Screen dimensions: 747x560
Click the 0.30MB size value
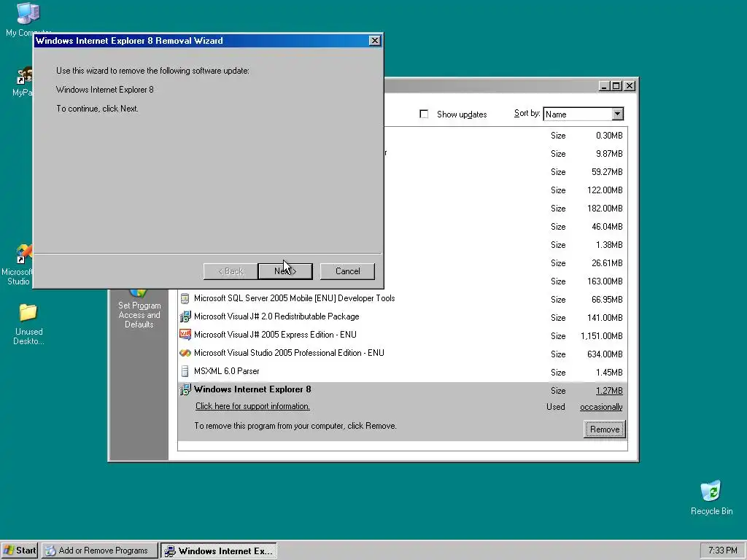pyautogui.click(x=609, y=136)
